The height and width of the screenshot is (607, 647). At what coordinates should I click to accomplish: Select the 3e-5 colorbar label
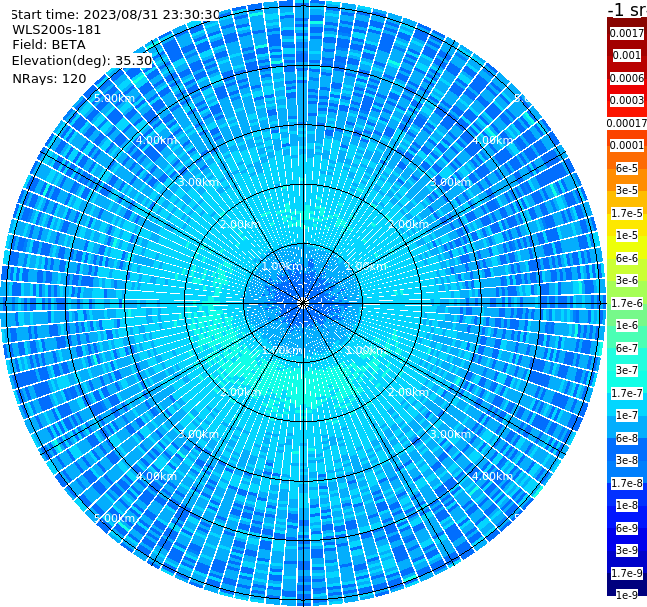click(x=627, y=190)
